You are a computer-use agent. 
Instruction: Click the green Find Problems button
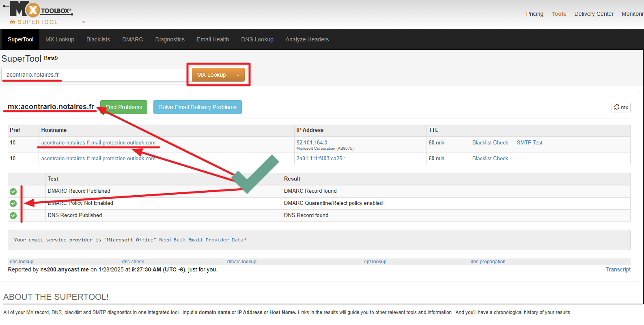click(x=124, y=107)
